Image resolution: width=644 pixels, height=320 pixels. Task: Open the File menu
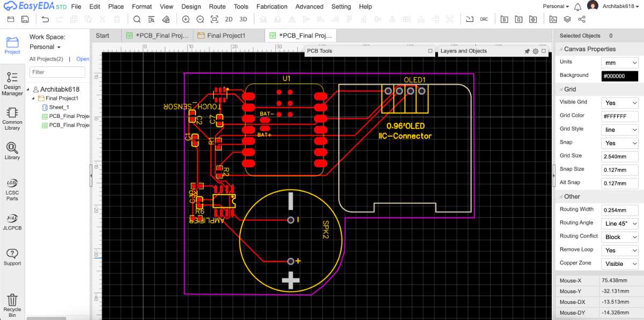pos(76,6)
